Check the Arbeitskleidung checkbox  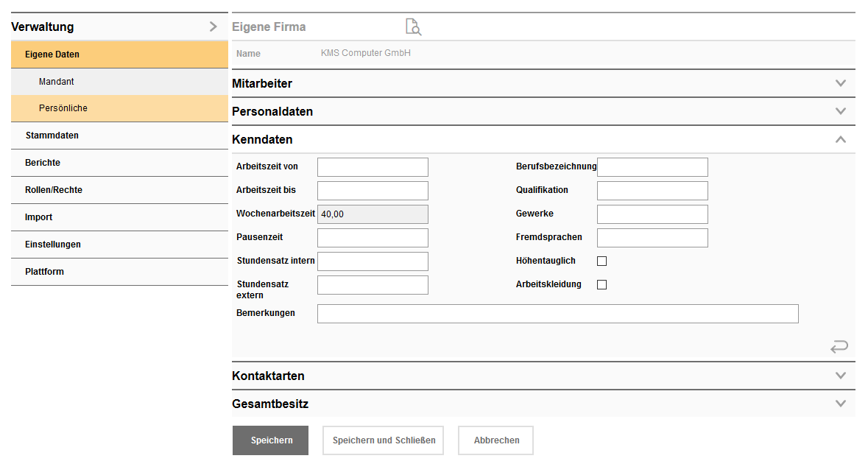coord(601,284)
